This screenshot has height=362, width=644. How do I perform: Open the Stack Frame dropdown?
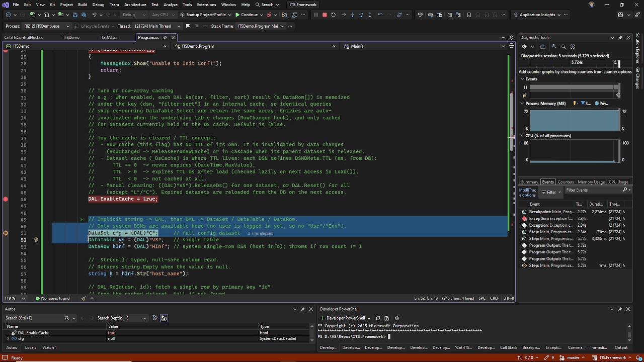click(261, 26)
